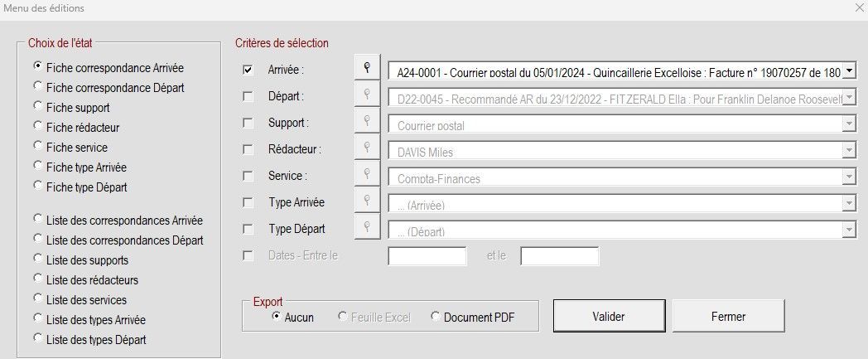Click the search pin icon next to Type Arrivée
Image resolution: width=868 pixels, height=359 pixels.
pos(366,202)
